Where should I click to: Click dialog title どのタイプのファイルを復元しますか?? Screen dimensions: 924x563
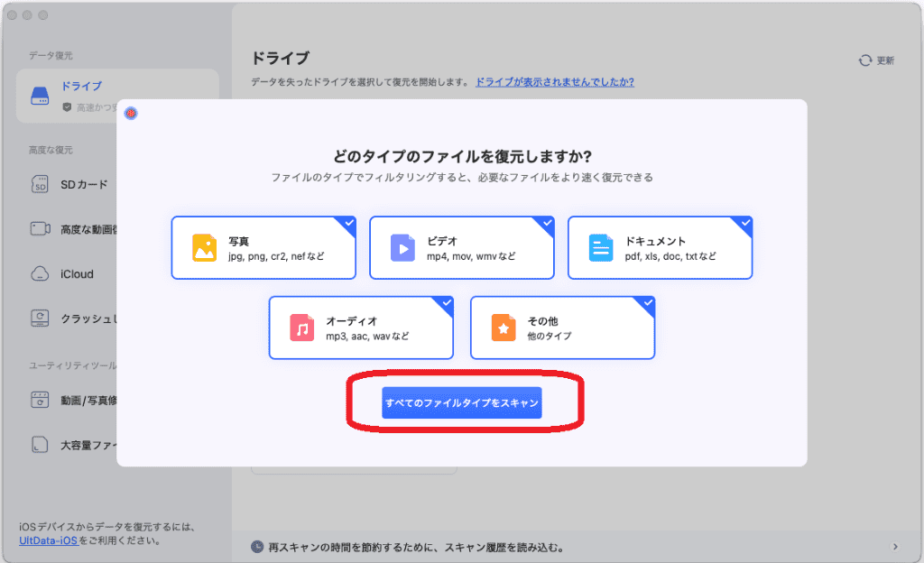coord(462,156)
